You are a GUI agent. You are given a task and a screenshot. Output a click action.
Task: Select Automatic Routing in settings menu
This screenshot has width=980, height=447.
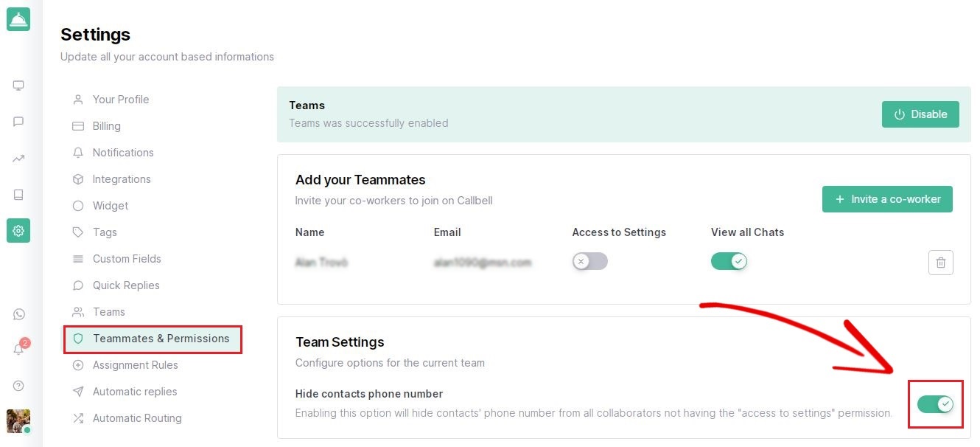[x=136, y=418]
